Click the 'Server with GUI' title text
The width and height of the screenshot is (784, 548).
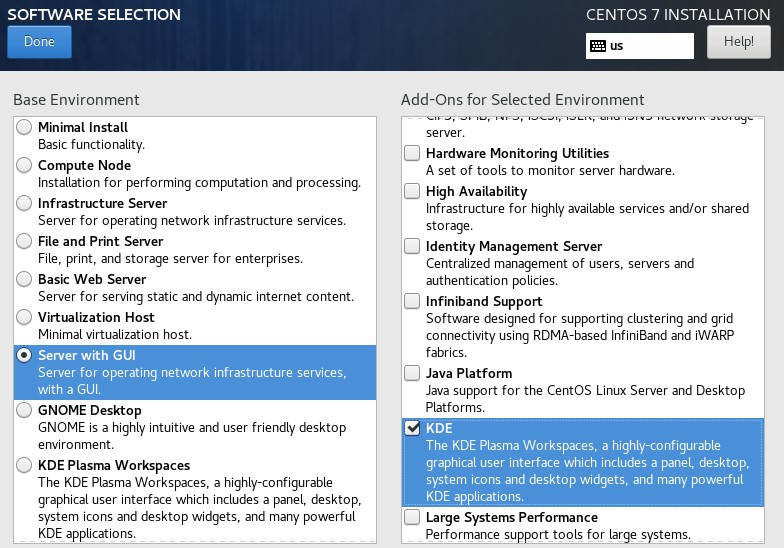pyautogui.click(x=87, y=355)
